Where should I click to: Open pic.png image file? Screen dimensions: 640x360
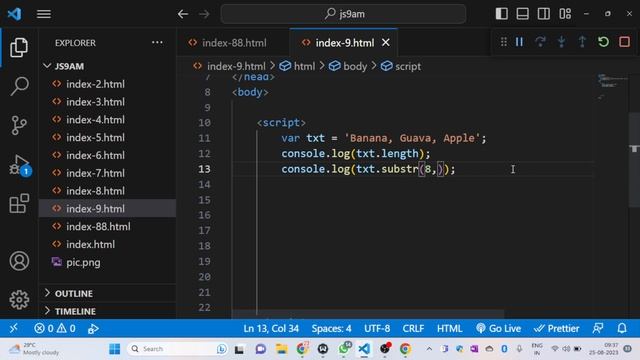[107, 262]
